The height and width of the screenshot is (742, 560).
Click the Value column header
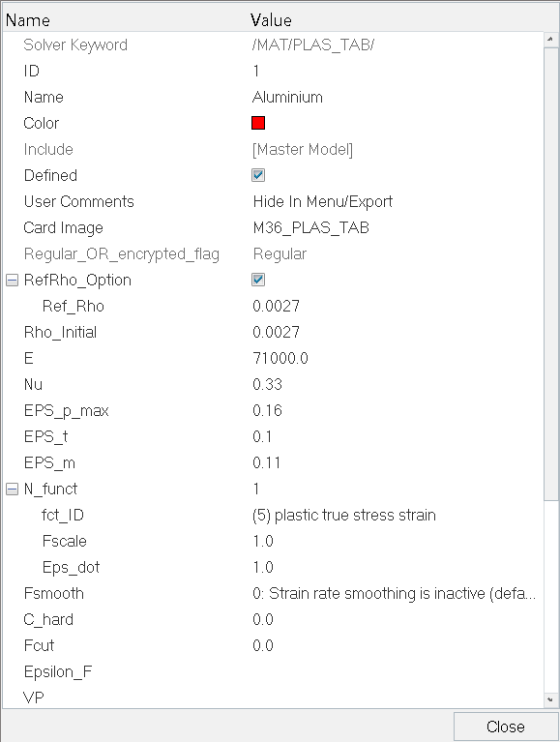(x=271, y=20)
